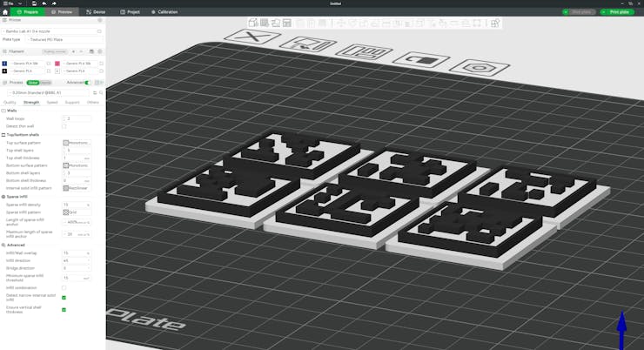Redo the last undone action

(x=54, y=3)
